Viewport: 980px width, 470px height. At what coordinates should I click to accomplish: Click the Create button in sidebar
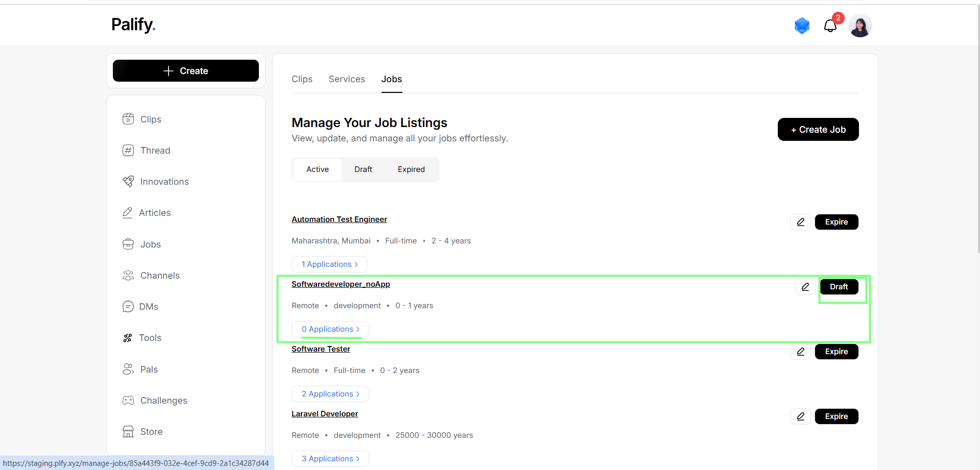point(186,70)
